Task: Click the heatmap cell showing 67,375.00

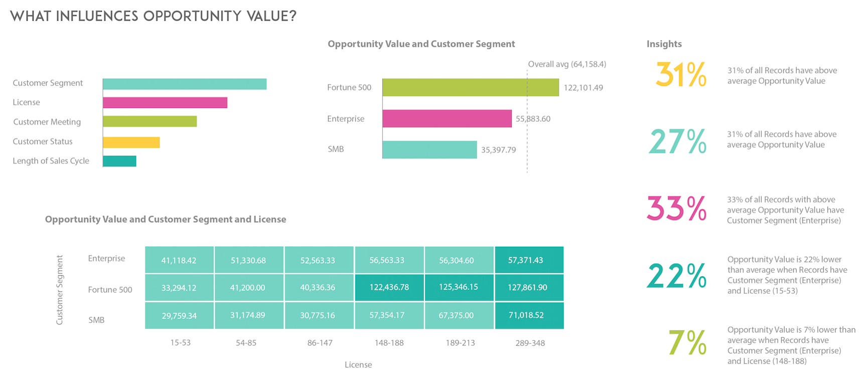Action: click(459, 315)
